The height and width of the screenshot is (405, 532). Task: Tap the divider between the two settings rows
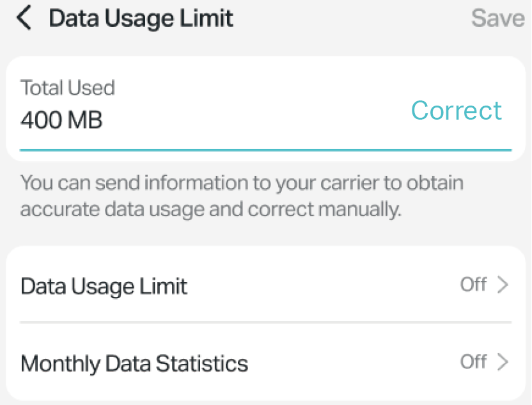click(x=265, y=322)
